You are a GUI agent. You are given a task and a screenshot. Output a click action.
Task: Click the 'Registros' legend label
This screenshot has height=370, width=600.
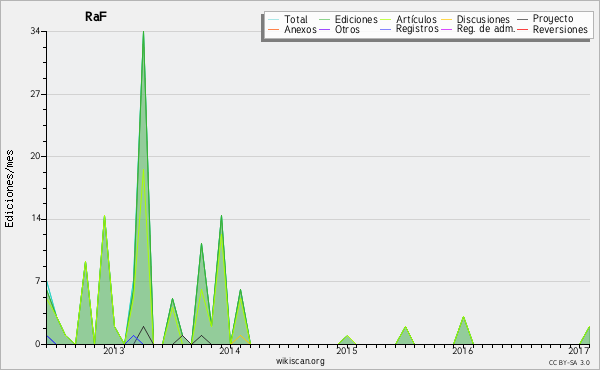click(417, 29)
